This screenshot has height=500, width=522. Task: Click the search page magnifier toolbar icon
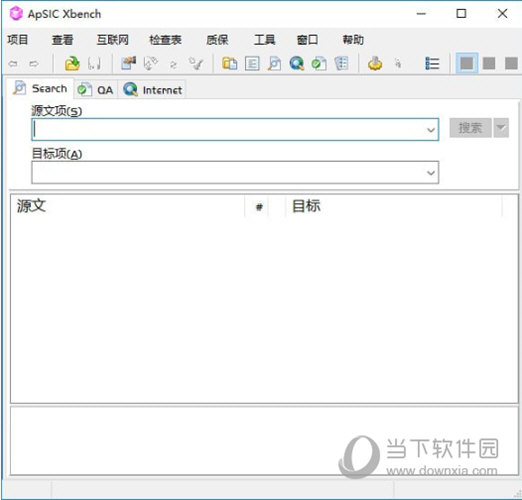point(274,63)
